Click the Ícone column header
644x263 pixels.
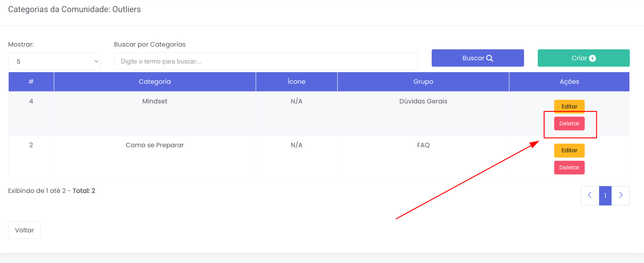tap(296, 82)
